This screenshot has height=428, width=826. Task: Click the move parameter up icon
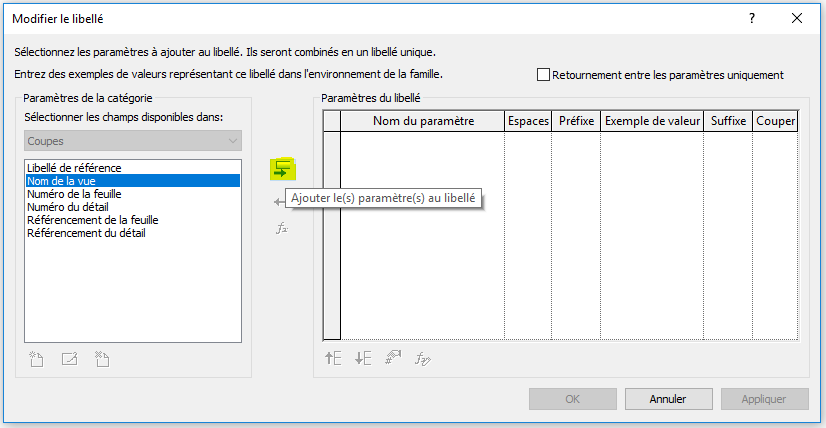tap(333, 358)
